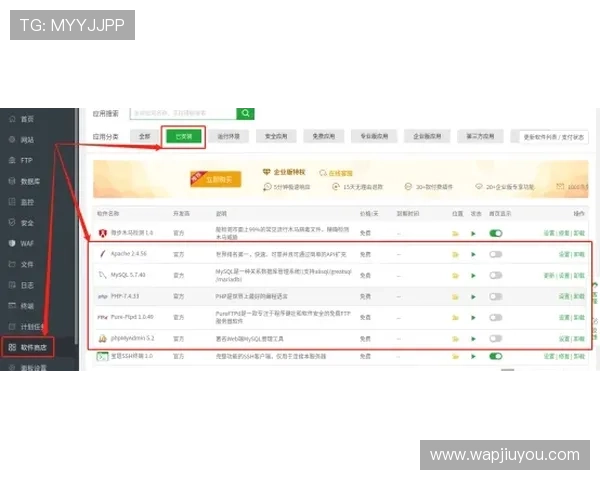Image resolution: width=600 pixels, height=480 pixels.
Task: Click the PHP-7.4.33 status play icon
Action: point(473,297)
